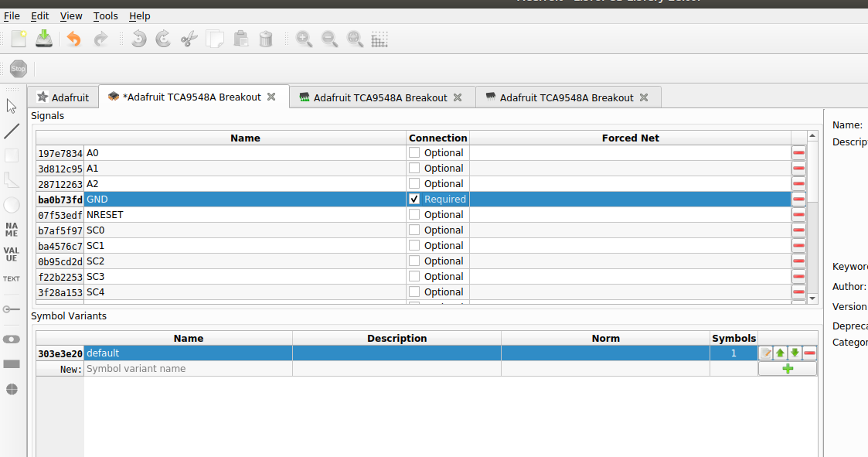Delete the selected item via trash icon
Viewport: 868px width, 457px height.
coord(266,39)
